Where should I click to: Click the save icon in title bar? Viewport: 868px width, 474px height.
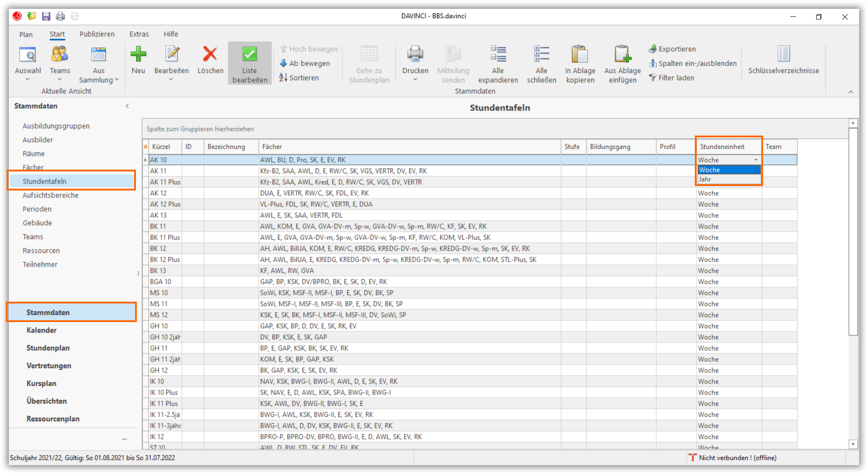tap(46, 16)
